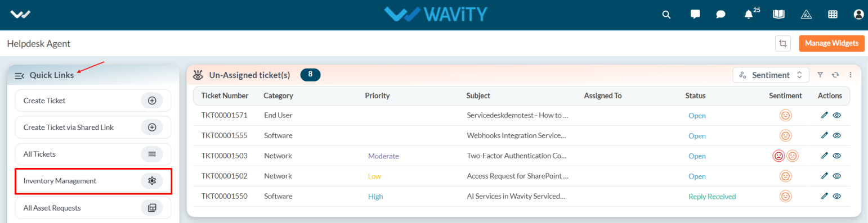This screenshot has height=223, width=868.
Task: Open the apps grid icon in header
Action: (833, 15)
